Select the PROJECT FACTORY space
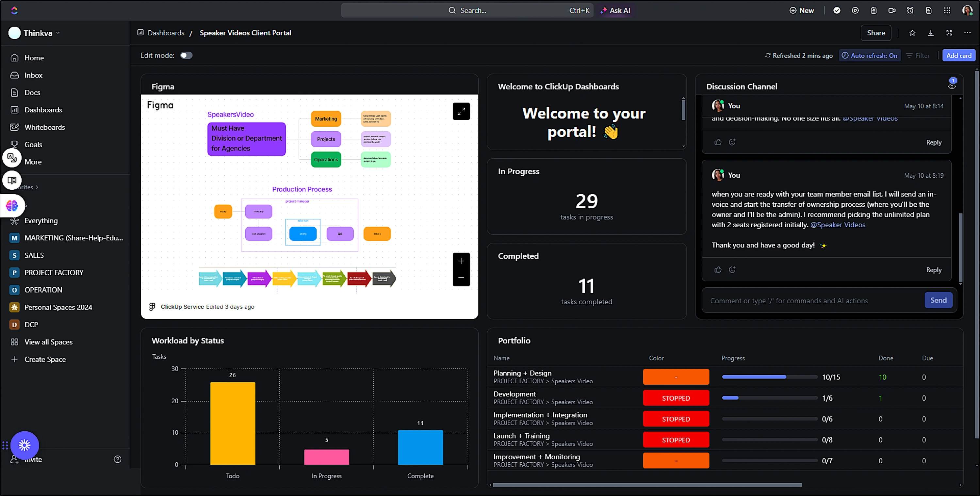 [x=54, y=272]
